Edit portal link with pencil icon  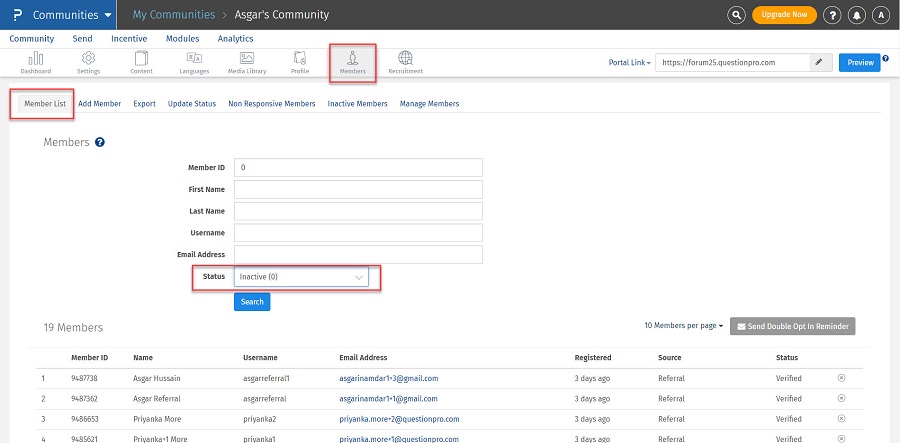coord(820,62)
